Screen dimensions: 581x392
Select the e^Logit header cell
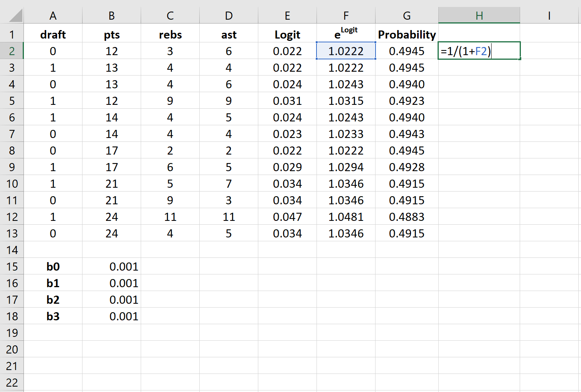tap(346, 34)
